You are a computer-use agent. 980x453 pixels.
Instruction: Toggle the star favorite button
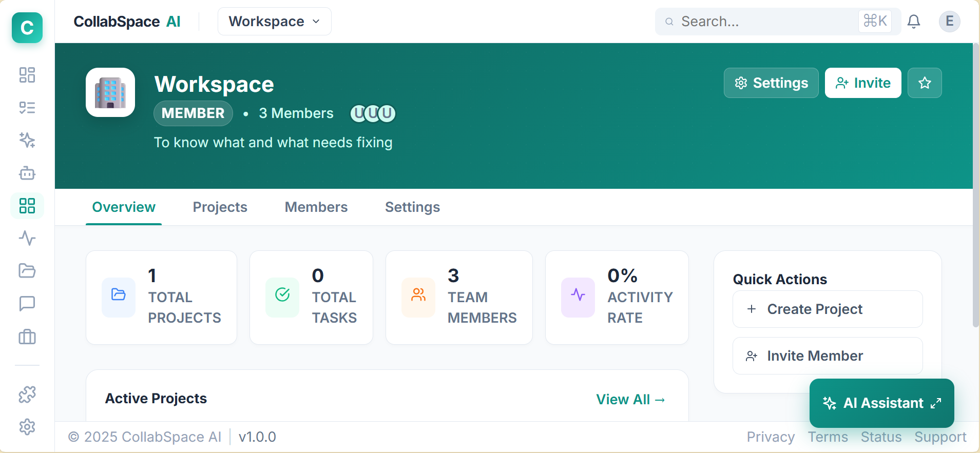[925, 83]
